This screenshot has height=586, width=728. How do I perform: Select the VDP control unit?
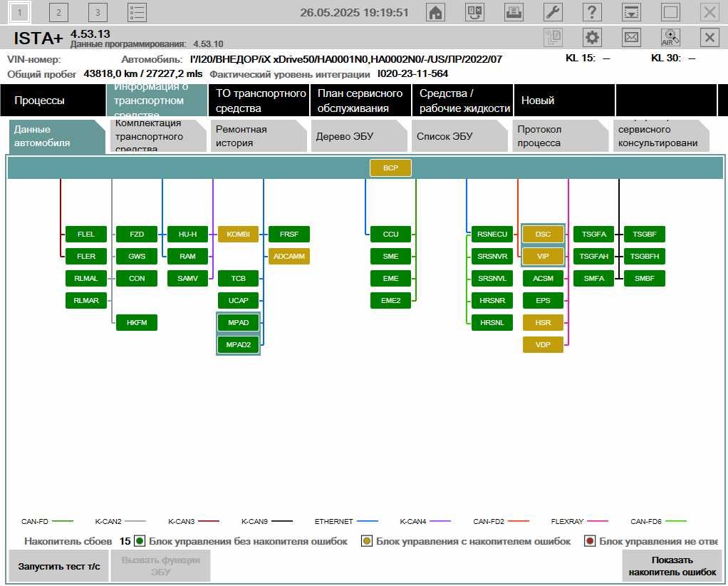coord(543,344)
